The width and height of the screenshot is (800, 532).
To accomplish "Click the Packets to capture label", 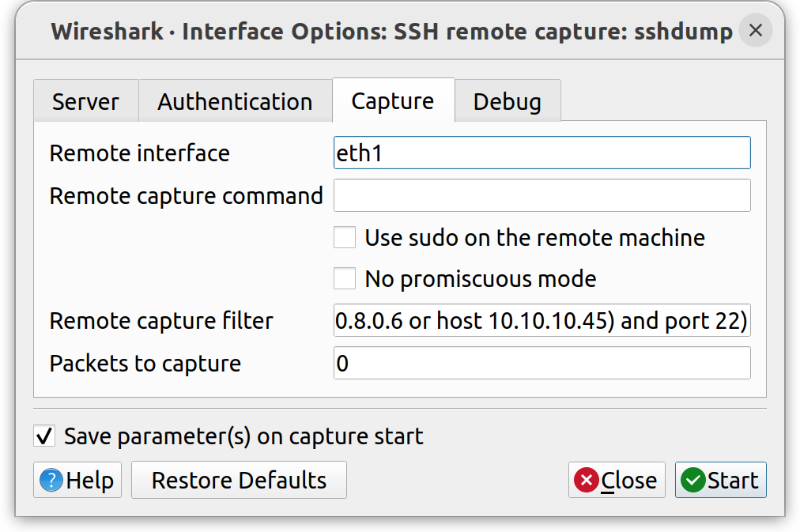I will (x=145, y=364).
